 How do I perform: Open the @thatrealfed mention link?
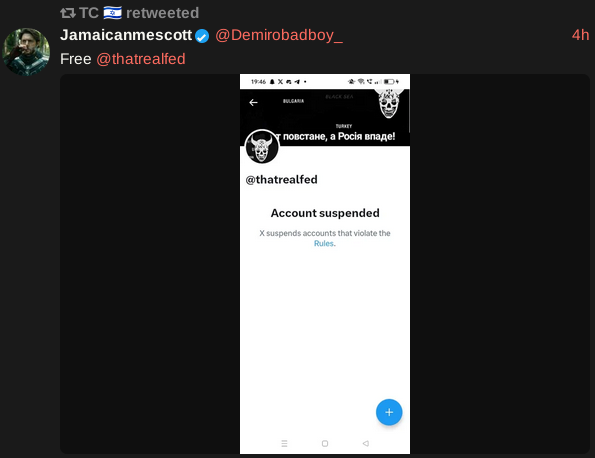(x=141, y=59)
